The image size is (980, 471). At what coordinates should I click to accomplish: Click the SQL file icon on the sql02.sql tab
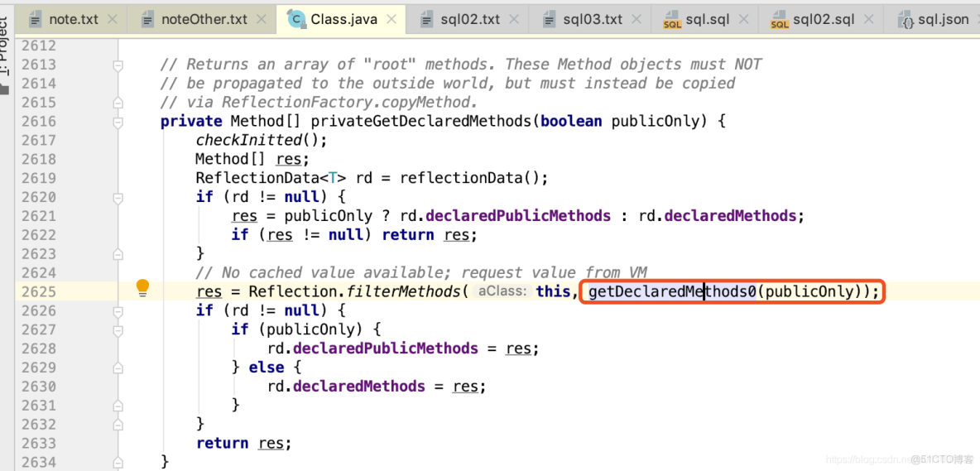pos(780,20)
